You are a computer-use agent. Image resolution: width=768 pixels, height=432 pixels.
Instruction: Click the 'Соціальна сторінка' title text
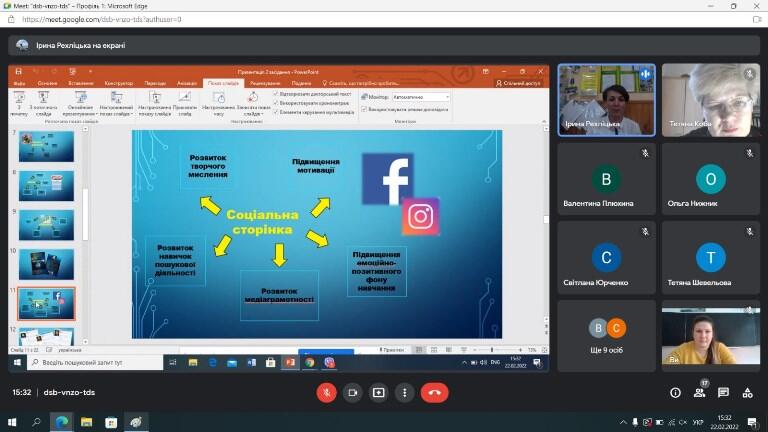[262, 222]
